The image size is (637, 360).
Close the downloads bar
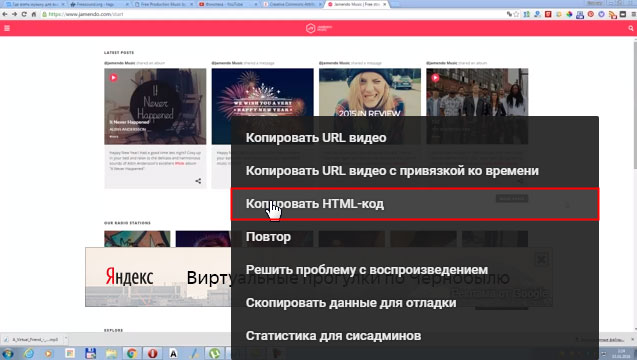(x=633, y=339)
